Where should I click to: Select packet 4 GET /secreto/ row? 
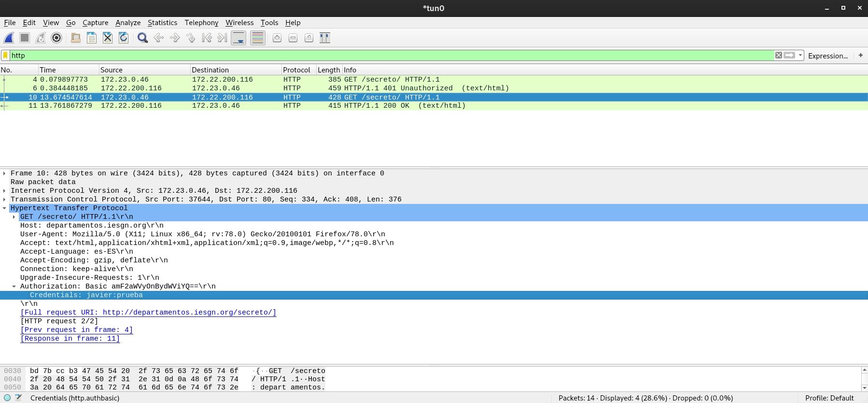point(434,79)
